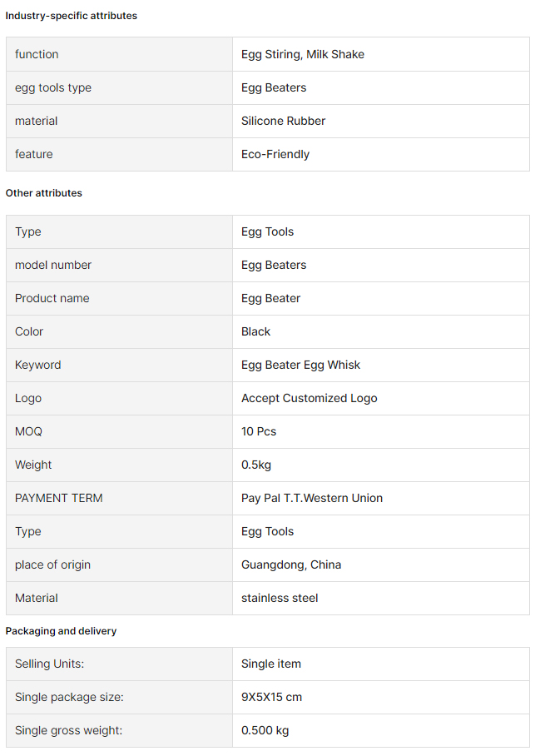Image resolution: width=535 pixels, height=756 pixels.
Task: Select the 'Silicone Rubber' material cell
Action: click(x=381, y=121)
